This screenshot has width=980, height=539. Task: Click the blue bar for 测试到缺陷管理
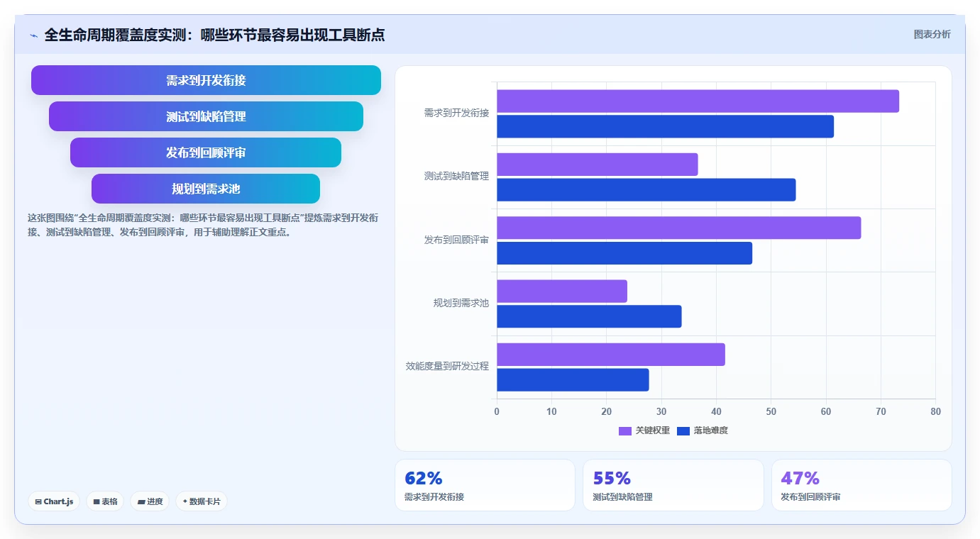646,189
